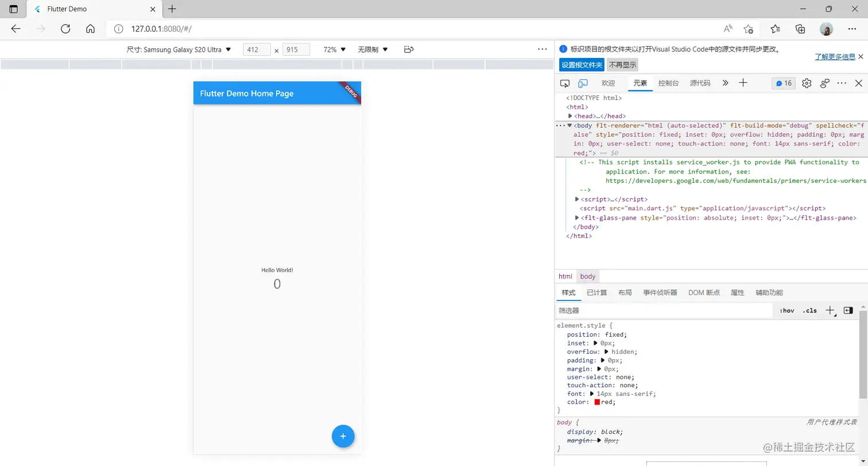Open device toolbar more options

[542, 49]
